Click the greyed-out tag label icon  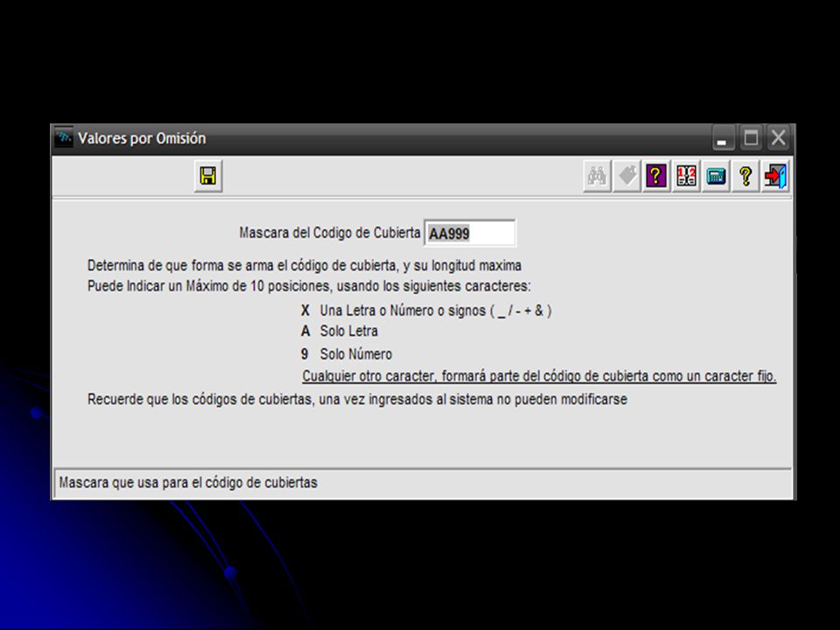pyautogui.click(x=626, y=176)
